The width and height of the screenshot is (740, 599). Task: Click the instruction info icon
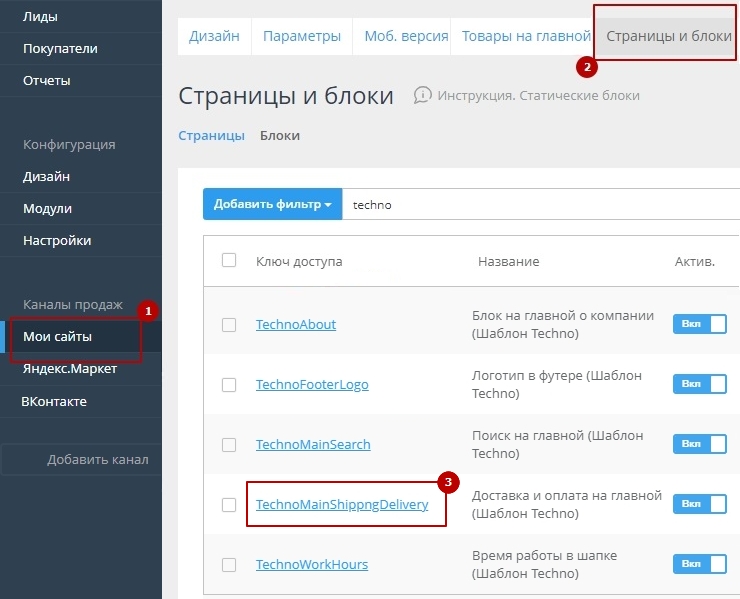pyautogui.click(x=422, y=95)
